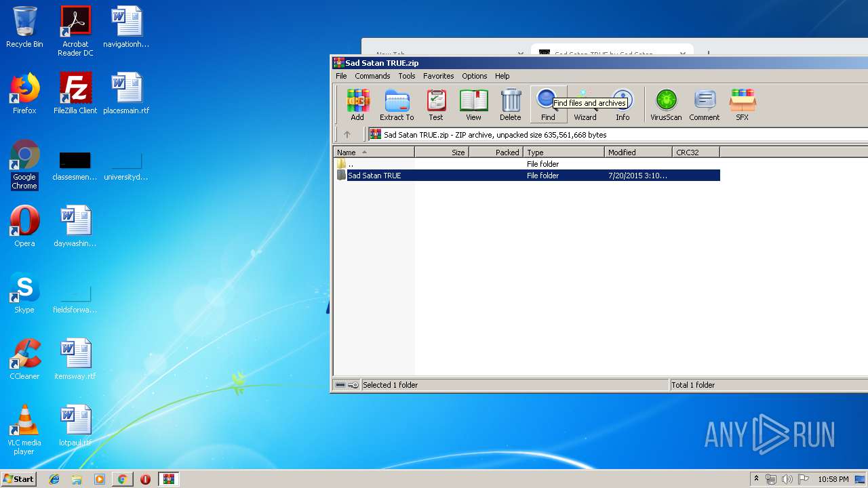Select the navigationh... document on desktop
Screen dimensions: 868x488
point(126,27)
